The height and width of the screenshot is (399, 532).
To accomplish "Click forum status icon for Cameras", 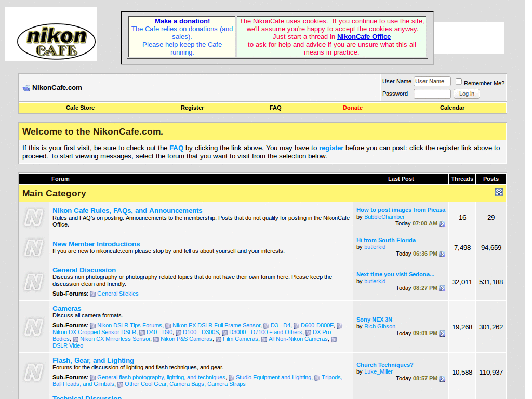I will (34, 327).
